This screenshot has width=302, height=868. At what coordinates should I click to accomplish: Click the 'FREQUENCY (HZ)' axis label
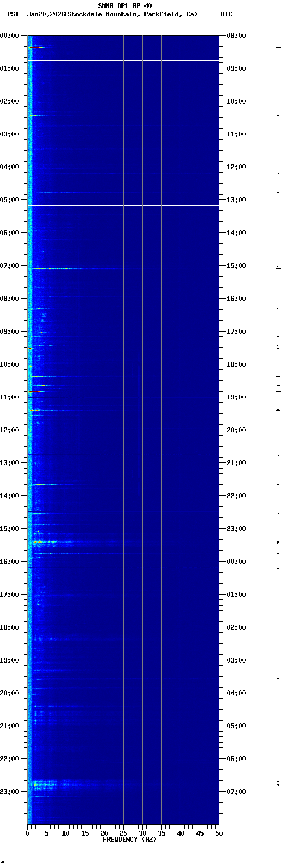(130, 840)
